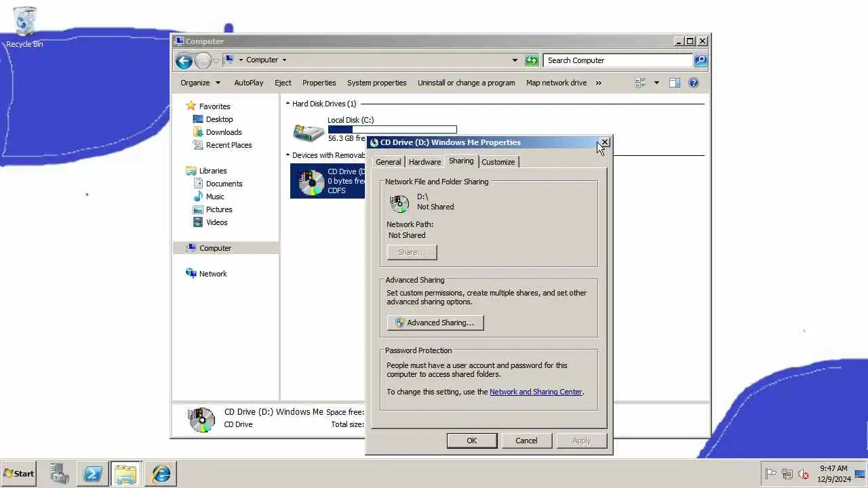Open the Start menu

(x=18, y=474)
